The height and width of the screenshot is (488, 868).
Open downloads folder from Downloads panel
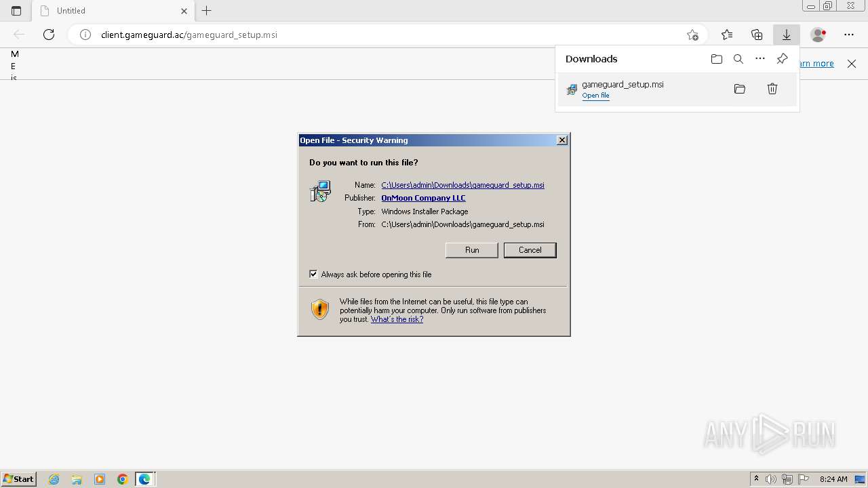click(717, 59)
